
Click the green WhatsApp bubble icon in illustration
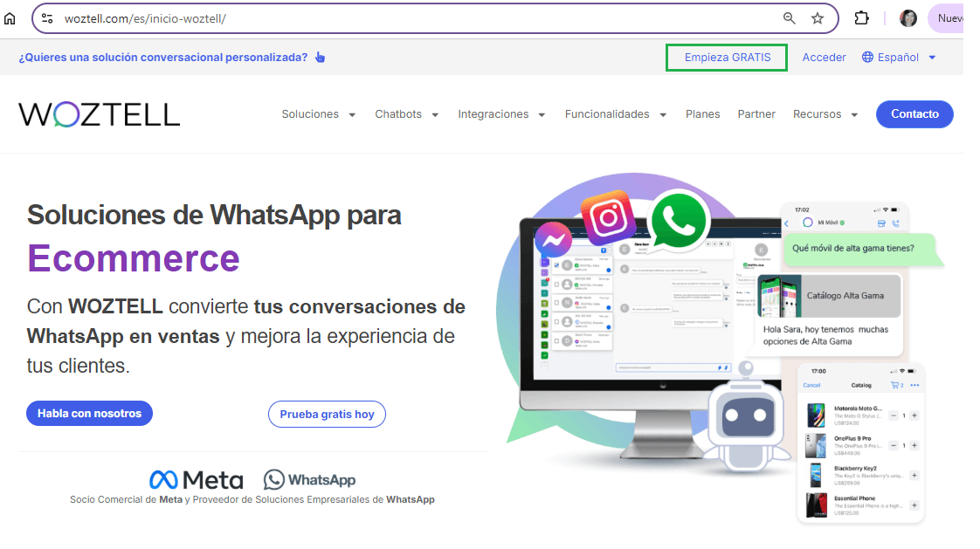pyautogui.click(x=679, y=221)
